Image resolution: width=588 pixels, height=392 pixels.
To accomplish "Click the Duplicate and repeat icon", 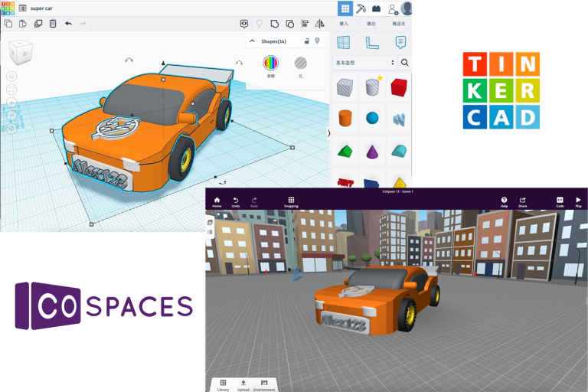I will pyautogui.click(x=38, y=24).
